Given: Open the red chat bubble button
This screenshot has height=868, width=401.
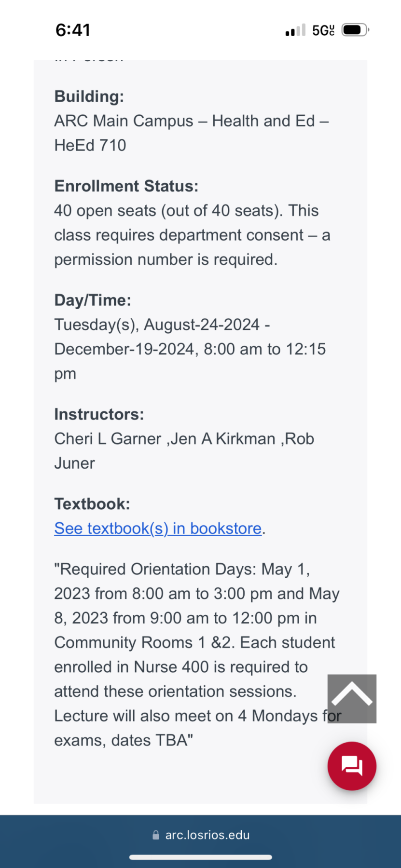Looking at the screenshot, I should pos(352,766).
